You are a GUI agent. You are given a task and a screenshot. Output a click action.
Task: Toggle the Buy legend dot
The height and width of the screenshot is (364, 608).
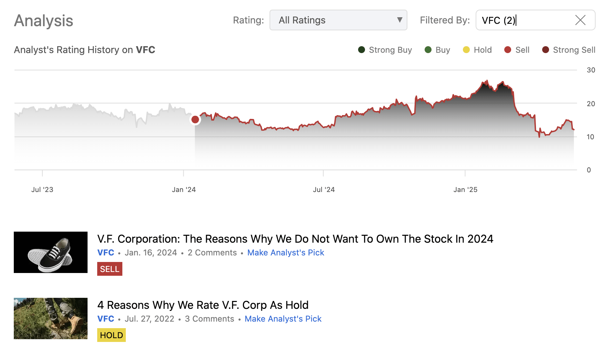coord(428,50)
